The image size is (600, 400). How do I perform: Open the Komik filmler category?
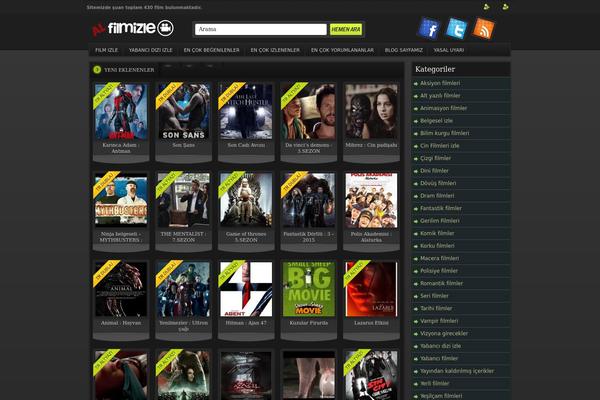coord(437,233)
